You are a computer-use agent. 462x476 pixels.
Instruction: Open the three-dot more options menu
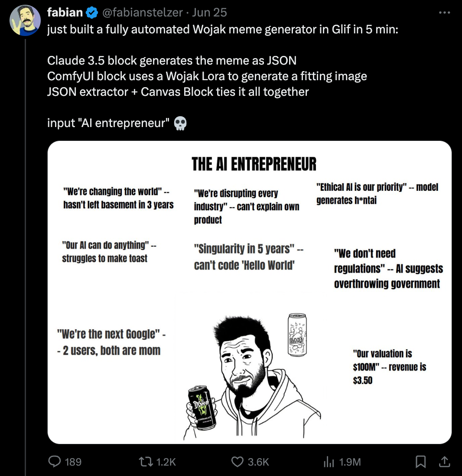(x=445, y=13)
